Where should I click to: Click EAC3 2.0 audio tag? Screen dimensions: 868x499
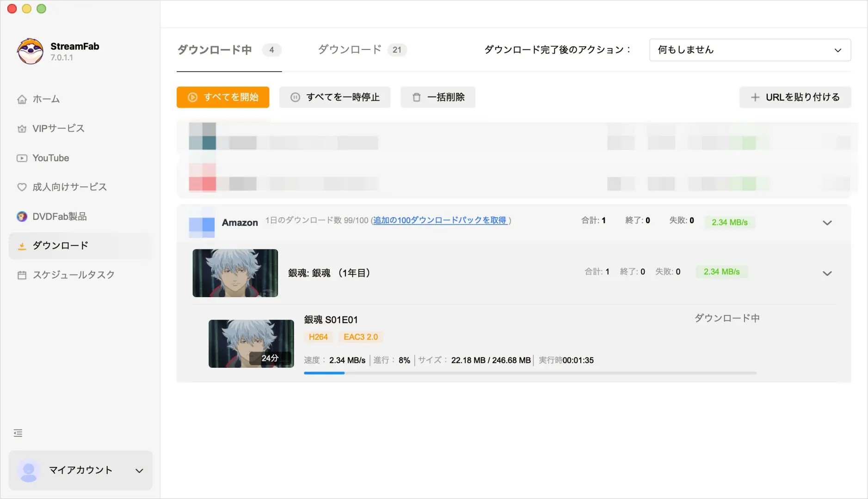tap(361, 337)
